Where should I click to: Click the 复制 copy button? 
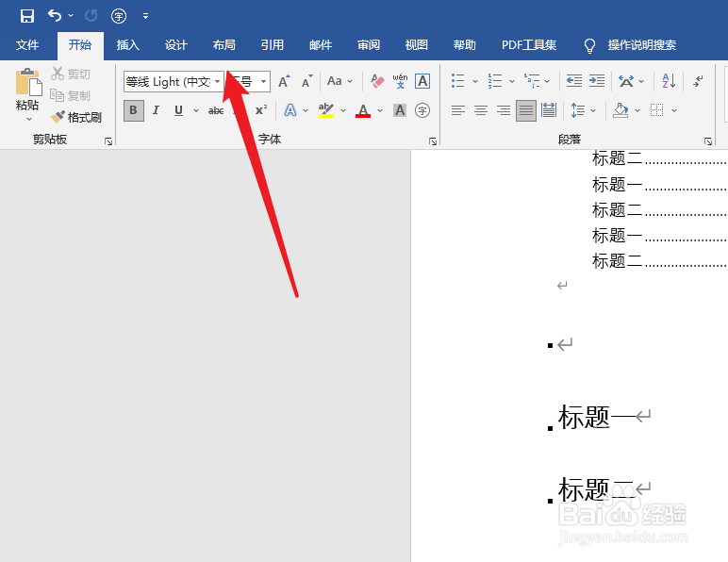coord(71,95)
